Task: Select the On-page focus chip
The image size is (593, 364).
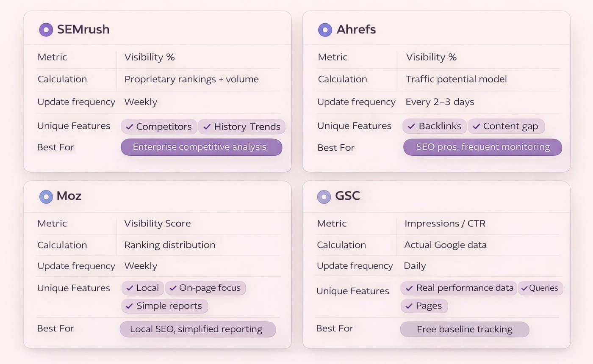Action: click(x=205, y=288)
